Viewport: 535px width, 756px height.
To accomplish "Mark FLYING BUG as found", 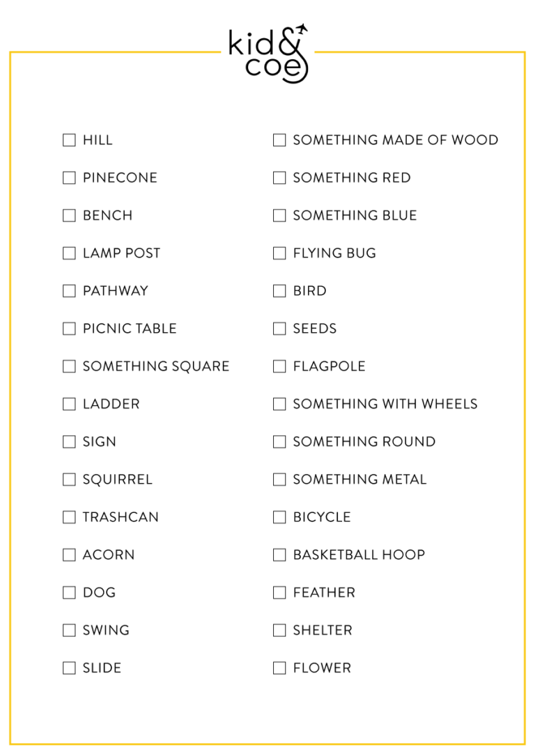I will 279,253.
